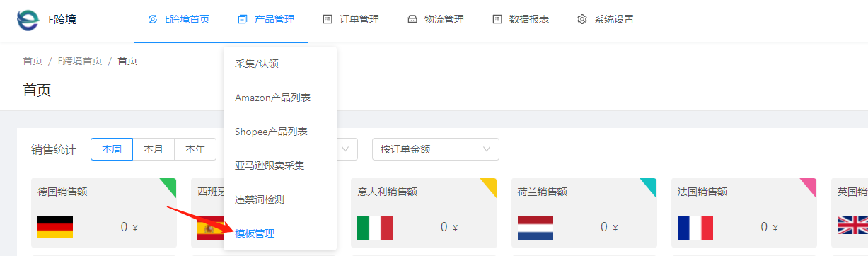
Task: Click the E跨境首页 breadcrumb link
Action: (80, 61)
